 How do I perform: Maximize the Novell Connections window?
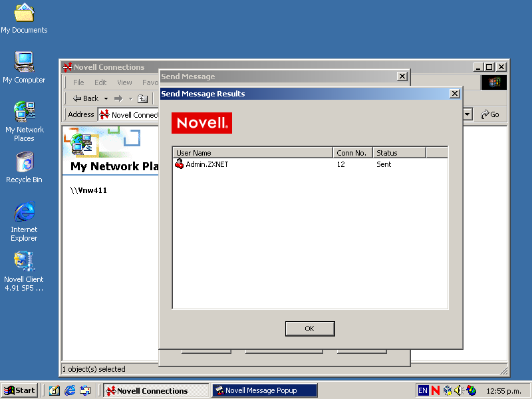pos(489,67)
